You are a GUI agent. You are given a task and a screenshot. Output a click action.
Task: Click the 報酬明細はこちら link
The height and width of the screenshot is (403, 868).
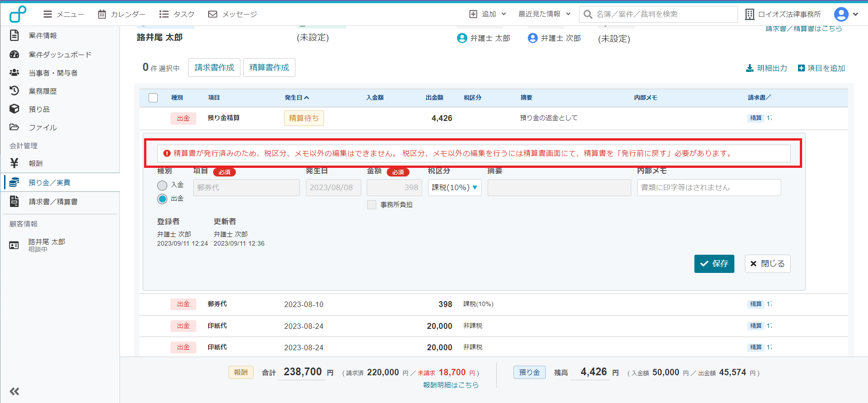pyautogui.click(x=450, y=385)
